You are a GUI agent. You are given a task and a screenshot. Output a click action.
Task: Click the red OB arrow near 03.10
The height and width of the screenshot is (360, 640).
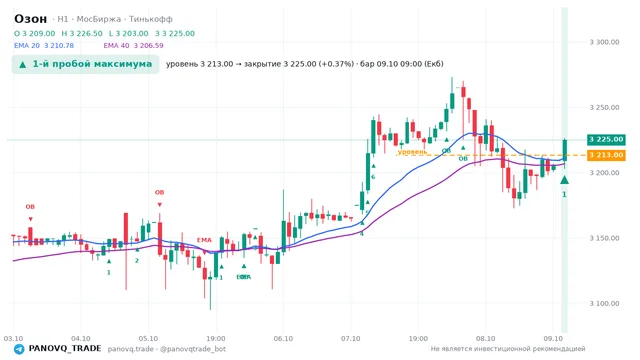coord(30,219)
